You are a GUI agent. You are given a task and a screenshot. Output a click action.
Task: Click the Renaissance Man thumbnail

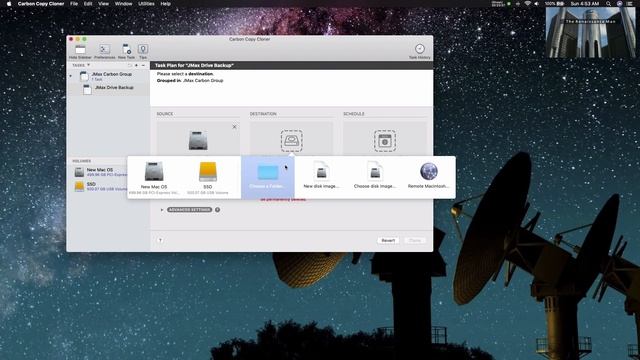coord(591,33)
